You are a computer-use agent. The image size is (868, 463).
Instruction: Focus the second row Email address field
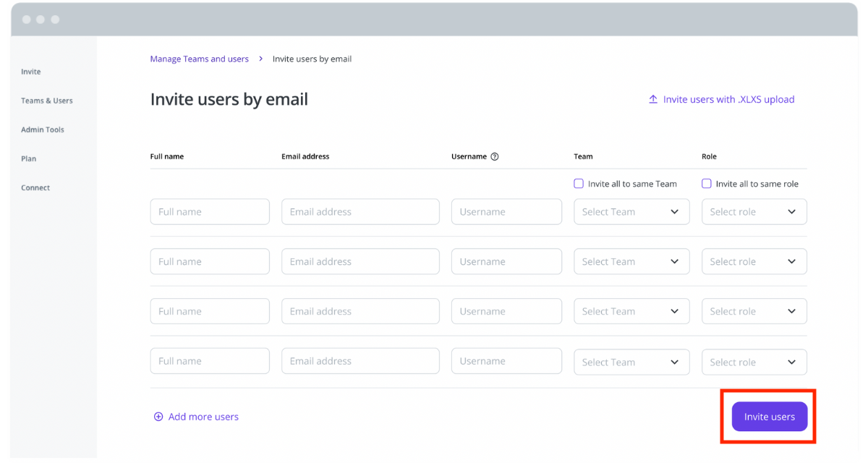(360, 262)
